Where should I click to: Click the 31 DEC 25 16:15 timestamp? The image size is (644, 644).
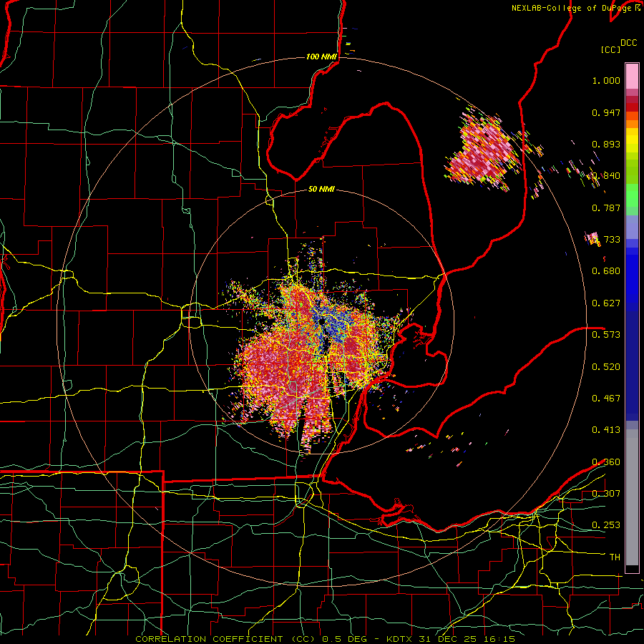point(467,639)
